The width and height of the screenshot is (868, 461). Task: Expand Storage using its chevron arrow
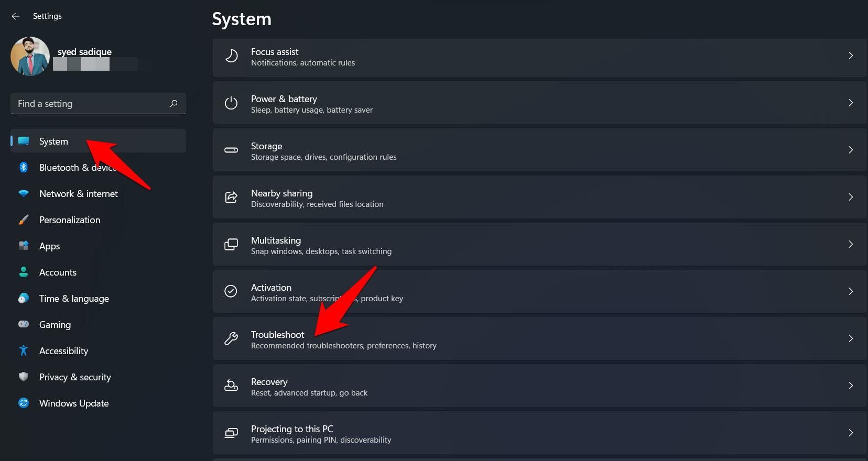click(850, 150)
